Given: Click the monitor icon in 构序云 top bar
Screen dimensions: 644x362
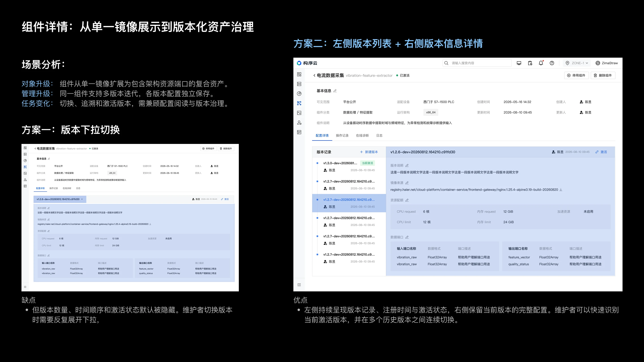Looking at the screenshot, I should (519, 63).
